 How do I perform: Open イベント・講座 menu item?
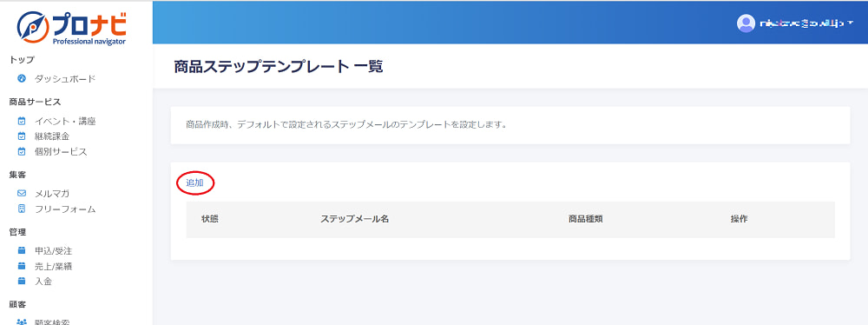tap(65, 121)
